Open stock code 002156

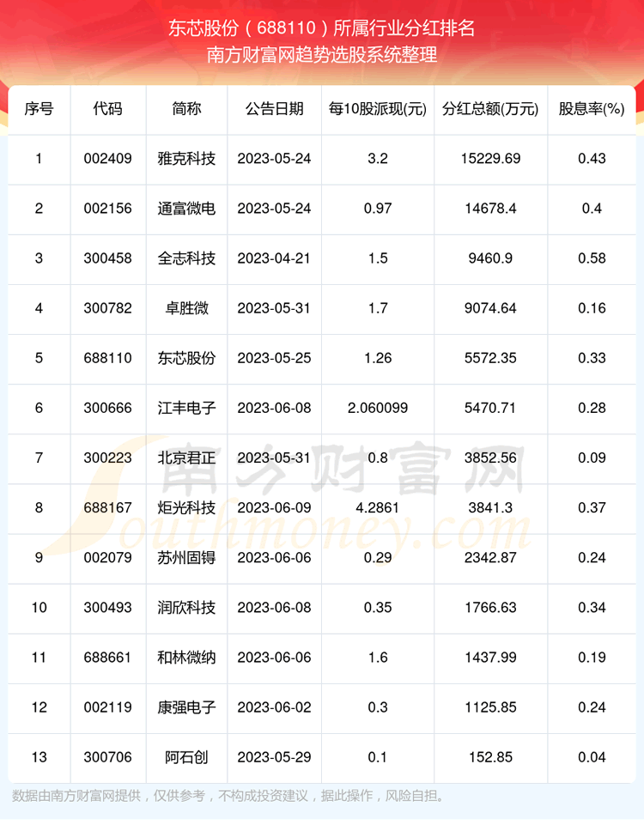tap(107, 209)
